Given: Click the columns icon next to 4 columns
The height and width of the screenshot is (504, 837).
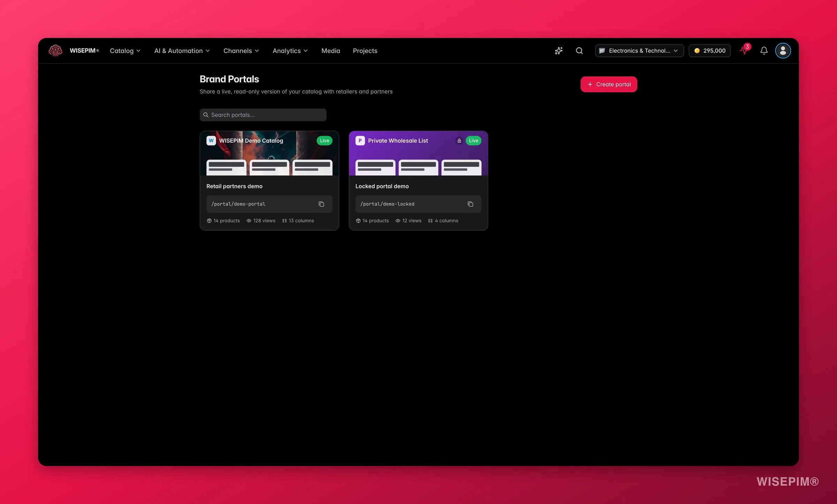Looking at the screenshot, I should (x=430, y=221).
